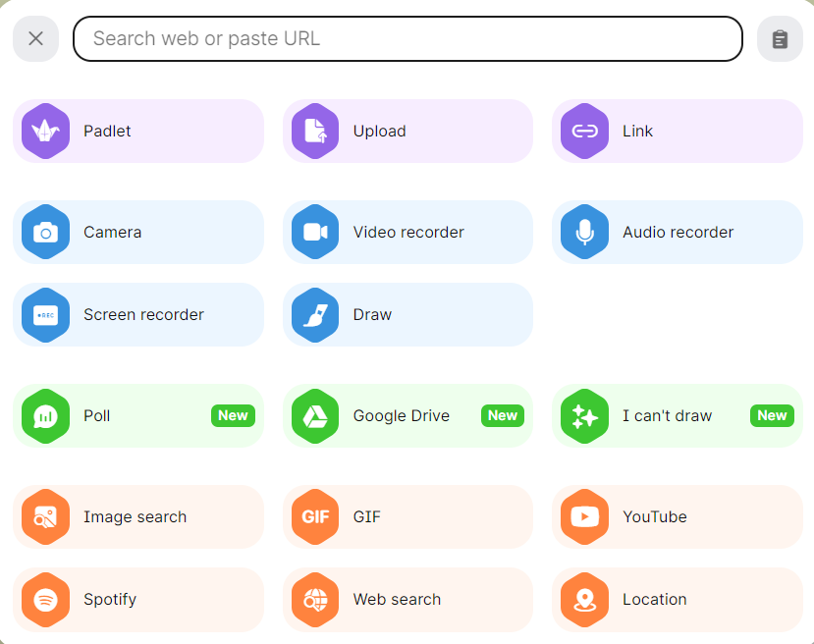Select the Screen recorder label
Screen dimensions: 814x644
143,314
